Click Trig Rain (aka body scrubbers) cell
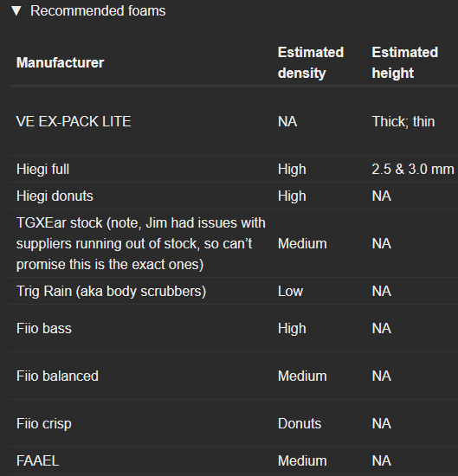This screenshot has width=458, height=476. pos(111,292)
